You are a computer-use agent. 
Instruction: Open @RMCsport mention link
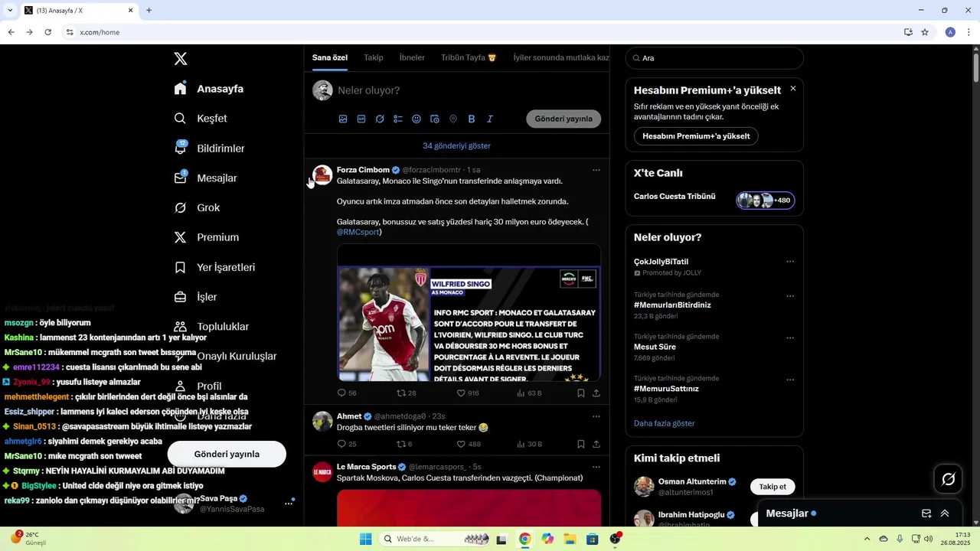point(358,232)
